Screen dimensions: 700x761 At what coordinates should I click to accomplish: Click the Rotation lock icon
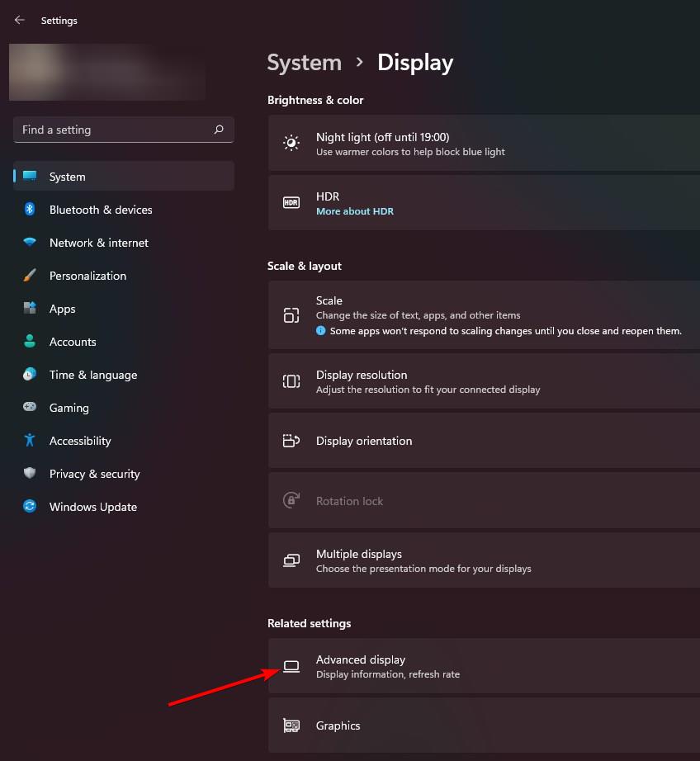pyautogui.click(x=291, y=500)
